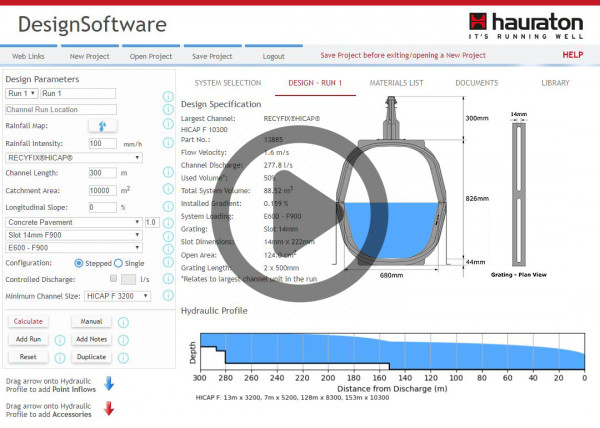Click info icon for Longitudinal Slope
The image size is (600, 428).
(x=168, y=207)
